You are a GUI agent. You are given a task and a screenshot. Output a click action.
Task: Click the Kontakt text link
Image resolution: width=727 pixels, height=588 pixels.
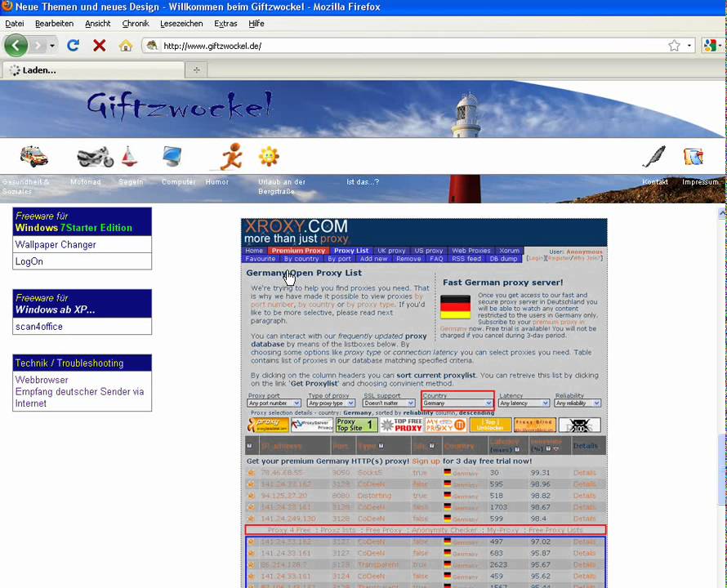(x=655, y=182)
